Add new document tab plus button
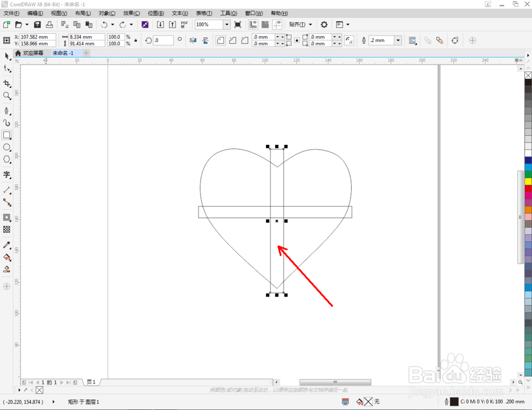Viewport: 532px width, 410px height. (86, 53)
